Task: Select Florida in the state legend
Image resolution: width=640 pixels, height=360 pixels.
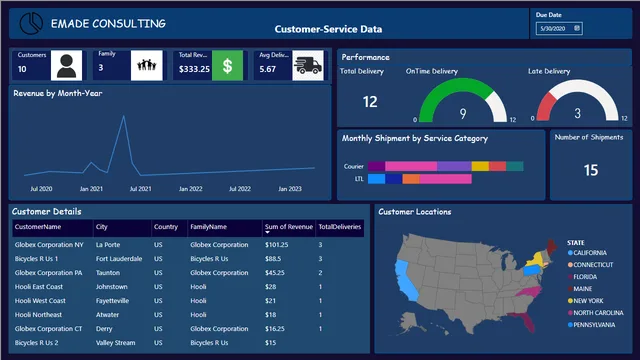Action: point(582,277)
